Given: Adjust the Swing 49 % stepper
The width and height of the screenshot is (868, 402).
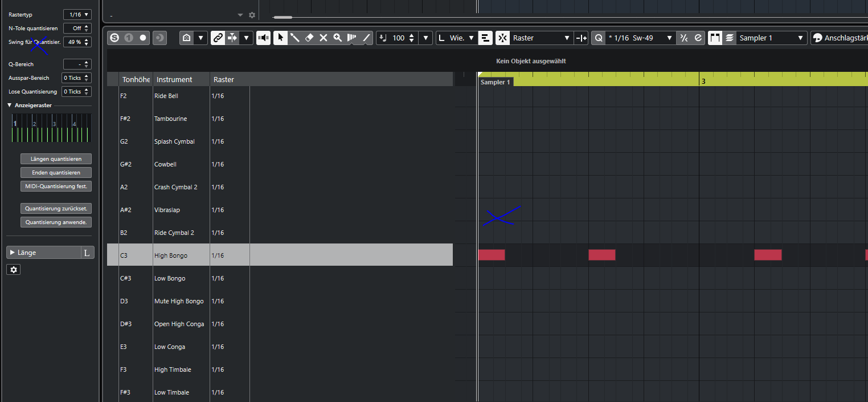Looking at the screenshot, I should point(87,42).
